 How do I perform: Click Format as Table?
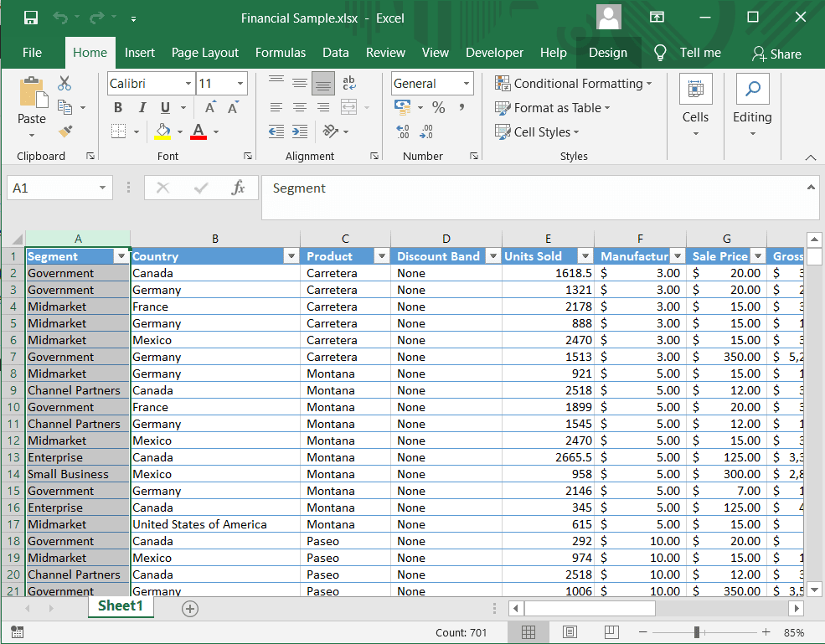point(553,108)
